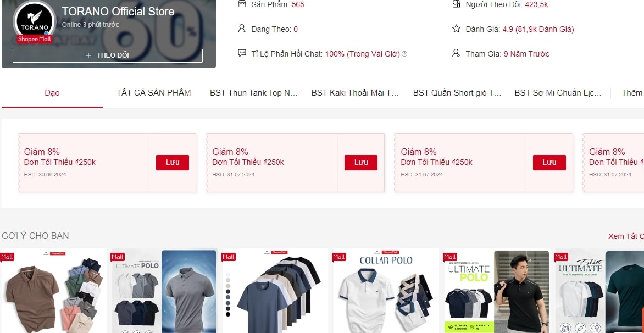This screenshot has height=333, width=644.
Task: Select the Dạo tab
Action: coord(52,93)
